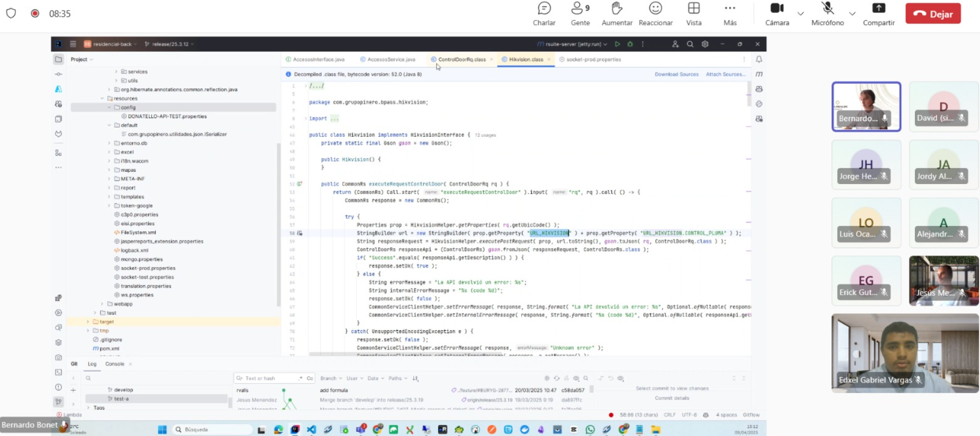Start sharing with the Compartir button
Image resolution: width=980 pixels, height=436 pixels.
tap(878, 14)
